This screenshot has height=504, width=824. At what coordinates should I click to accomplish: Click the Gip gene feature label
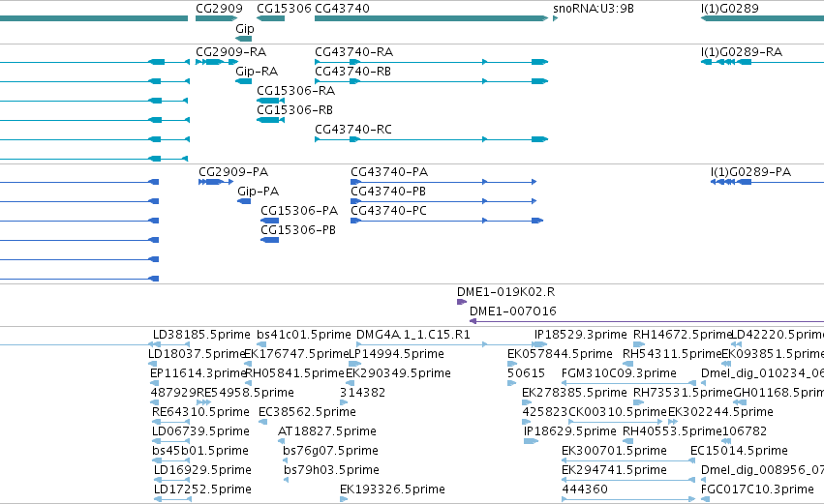tap(245, 29)
